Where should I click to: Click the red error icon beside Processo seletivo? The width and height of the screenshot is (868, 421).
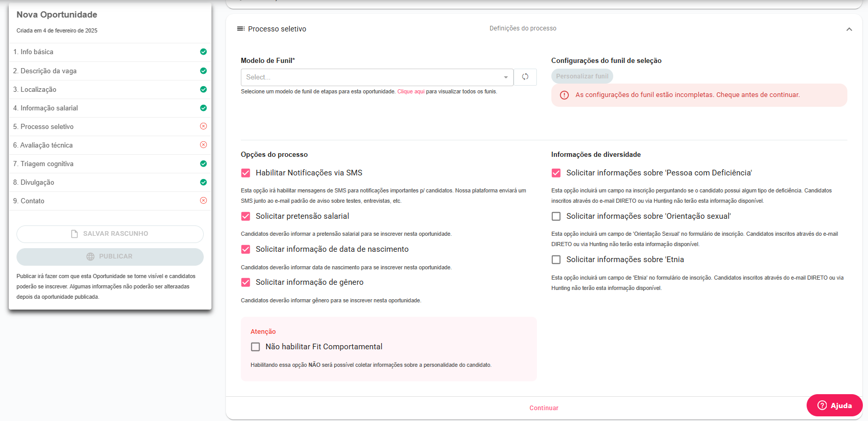[x=203, y=126]
